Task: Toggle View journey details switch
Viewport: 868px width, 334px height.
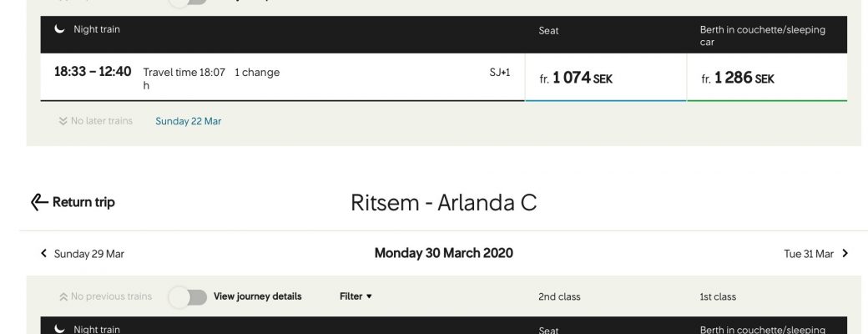Action: [x=188, y=297]
